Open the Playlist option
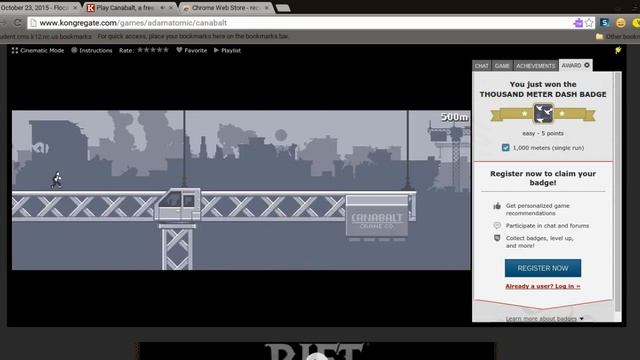 click(227, 51)
